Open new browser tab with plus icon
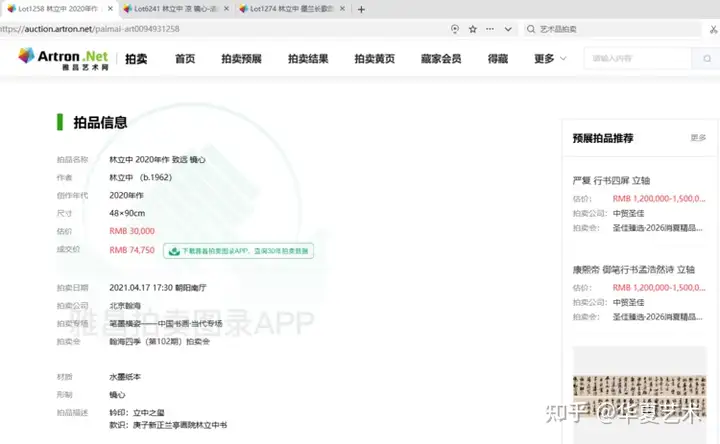The height and width of the screenshot is (444, 720). click(x=361, y=9)
